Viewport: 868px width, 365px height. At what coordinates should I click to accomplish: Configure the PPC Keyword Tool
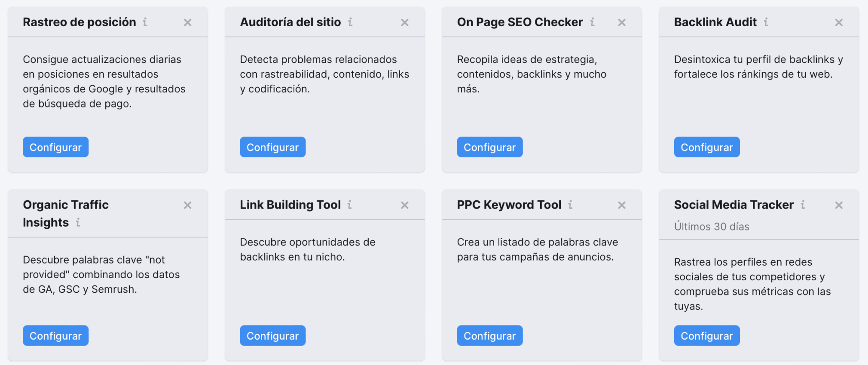click(x=489, y=336)
